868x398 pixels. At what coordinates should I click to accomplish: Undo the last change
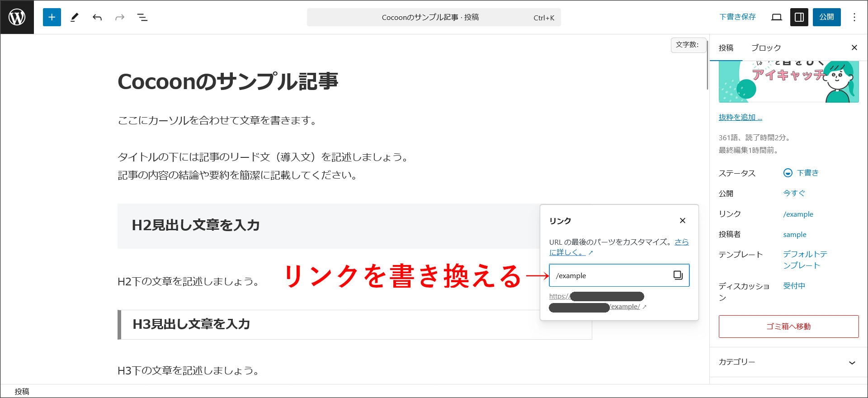point(97,17)
